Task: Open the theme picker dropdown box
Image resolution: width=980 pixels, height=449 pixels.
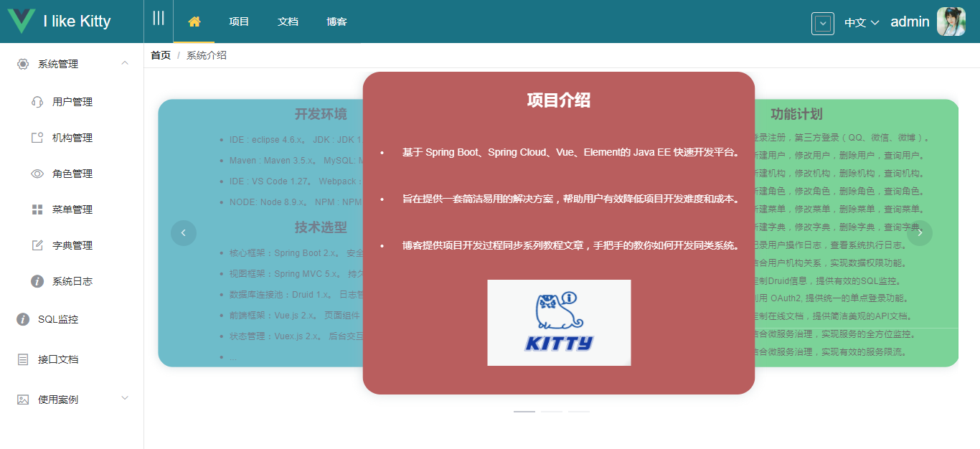Action: (823, 23)
